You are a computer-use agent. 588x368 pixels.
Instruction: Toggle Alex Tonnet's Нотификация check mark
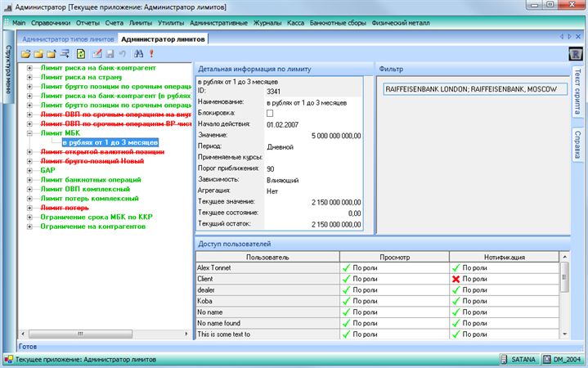[x=456, y=268]
